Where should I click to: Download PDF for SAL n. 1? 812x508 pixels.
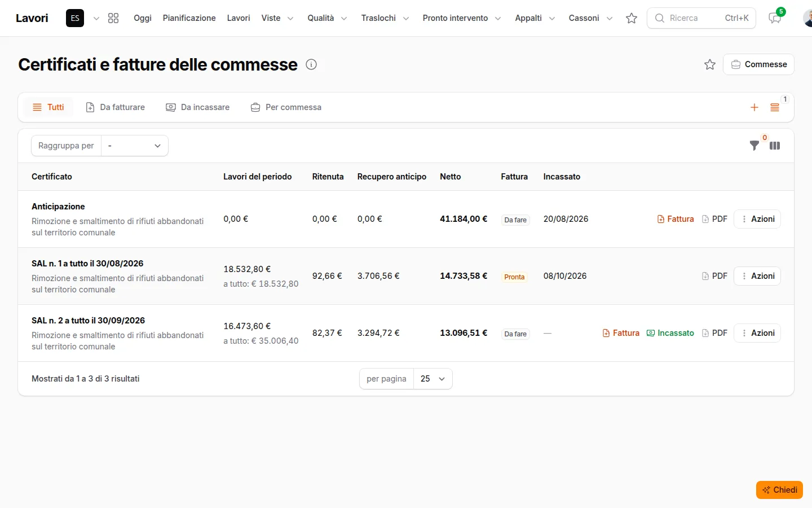(714, 276)
